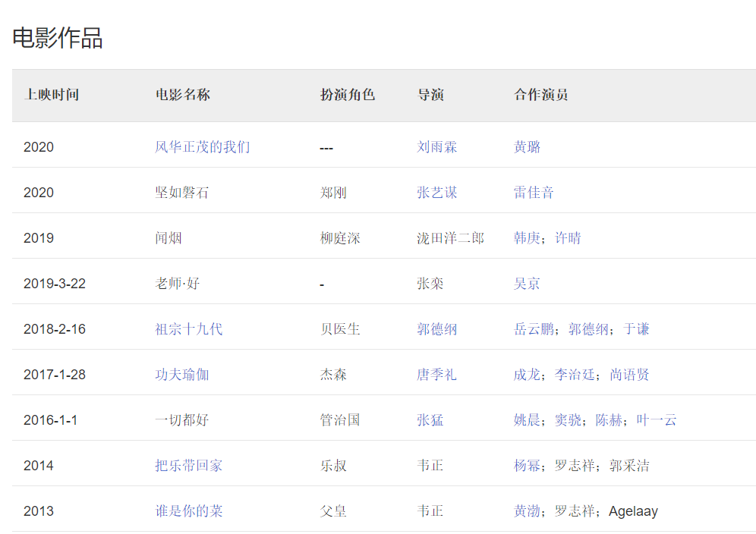Select director text 泷田洋二郎

(450, 237)
